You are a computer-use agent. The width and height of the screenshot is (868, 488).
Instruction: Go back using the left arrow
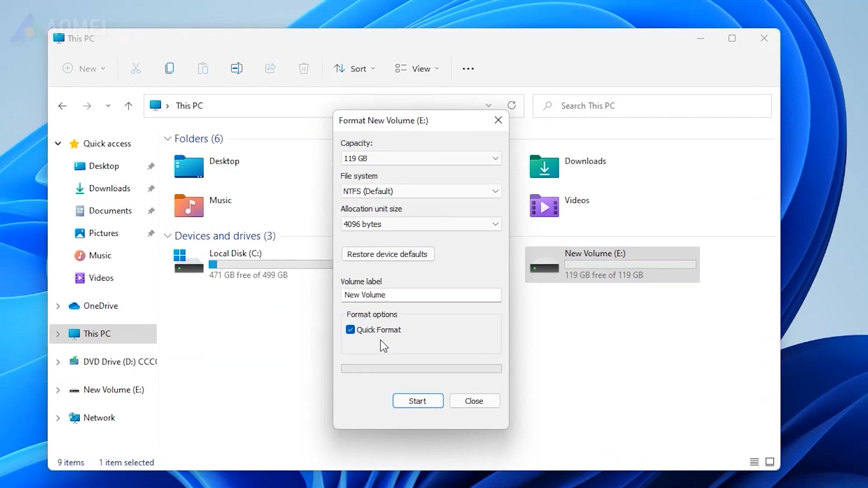[62, 106]
